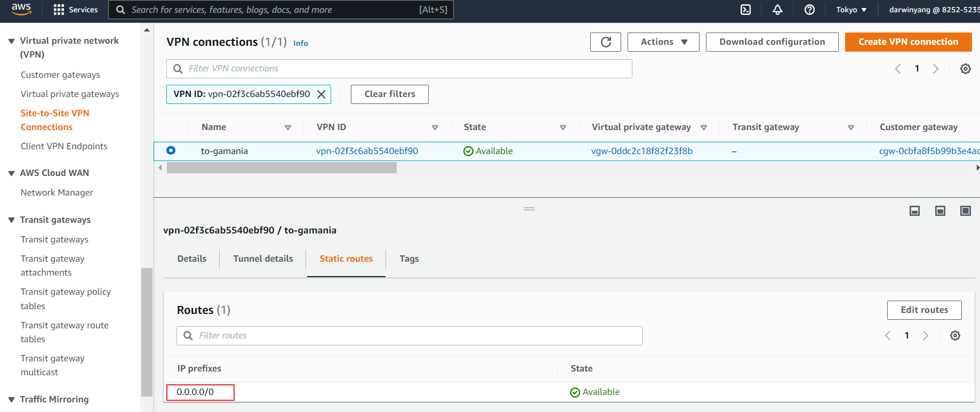This screenshot has width=980, height=412.
Task: Open the Actions dropdown
Action: pyautogui.click(x=663, y=42)
